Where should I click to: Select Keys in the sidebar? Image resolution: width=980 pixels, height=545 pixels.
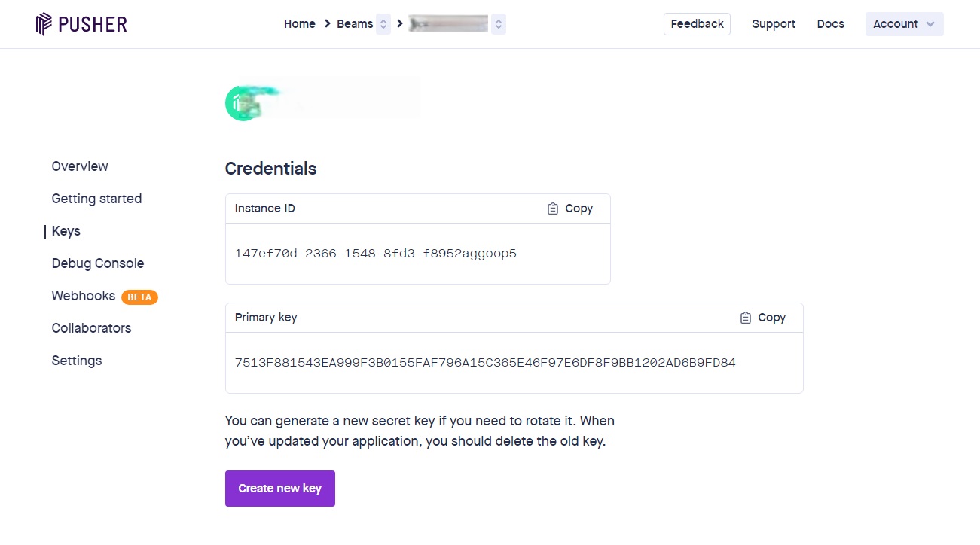coord(66,231)
